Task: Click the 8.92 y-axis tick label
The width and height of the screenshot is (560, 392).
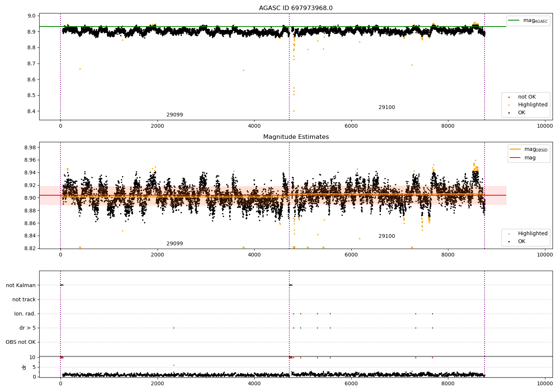Action: point(31,185)
